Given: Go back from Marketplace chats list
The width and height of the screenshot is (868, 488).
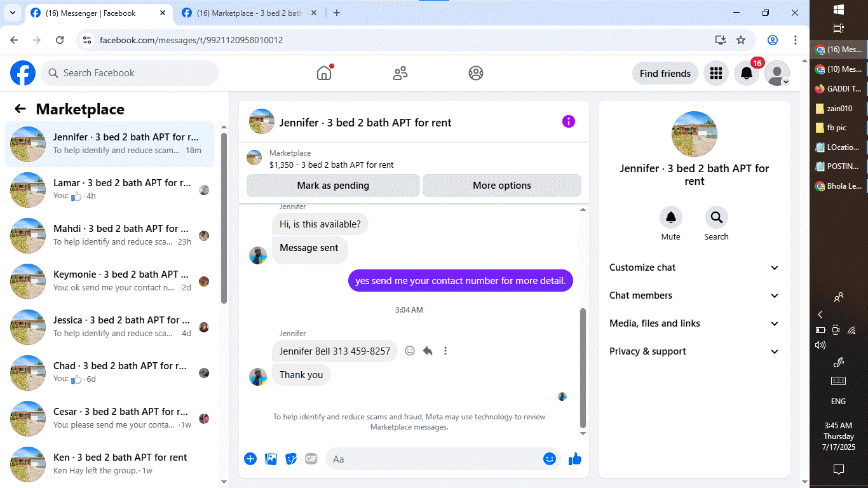Looking at the screenshot, I should [20, 109].
